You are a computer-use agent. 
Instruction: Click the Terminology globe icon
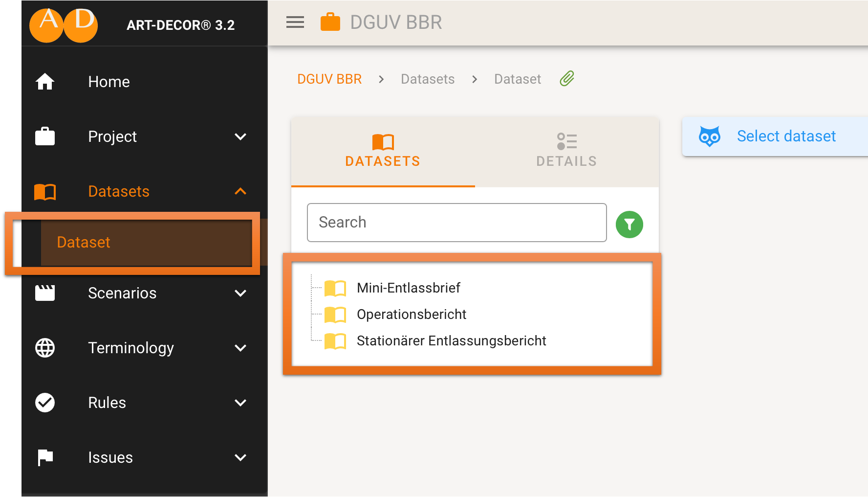tap(45, 348)
